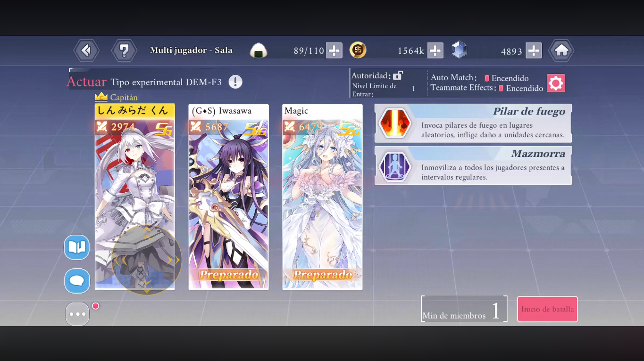Go back with the left arrow hexagon button

(86, 50)
